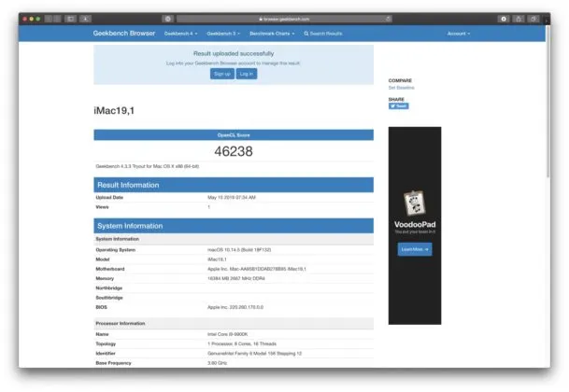Click the Northbridge row label
Screen dimensions: 569x392
(109, 287)
